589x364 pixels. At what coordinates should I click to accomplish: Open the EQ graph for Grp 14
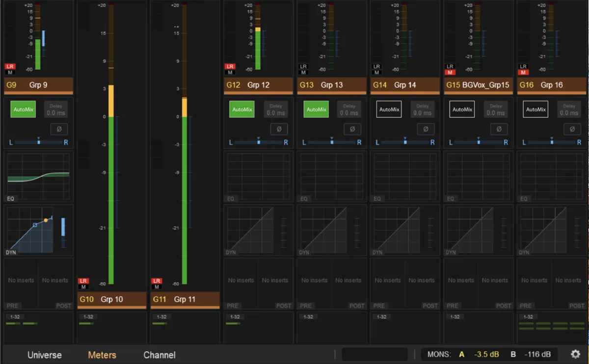tap(405, 177)
